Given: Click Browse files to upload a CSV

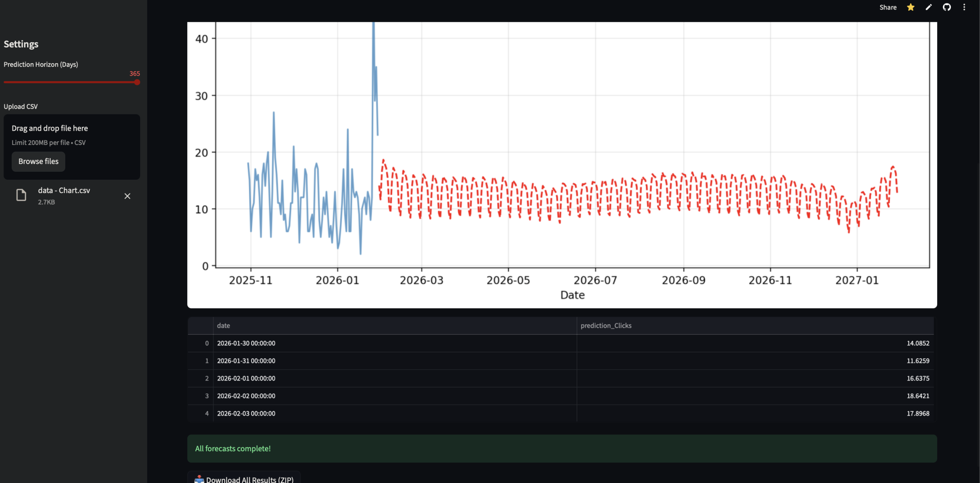Looking at the screenshot, I should pos(38,161).
